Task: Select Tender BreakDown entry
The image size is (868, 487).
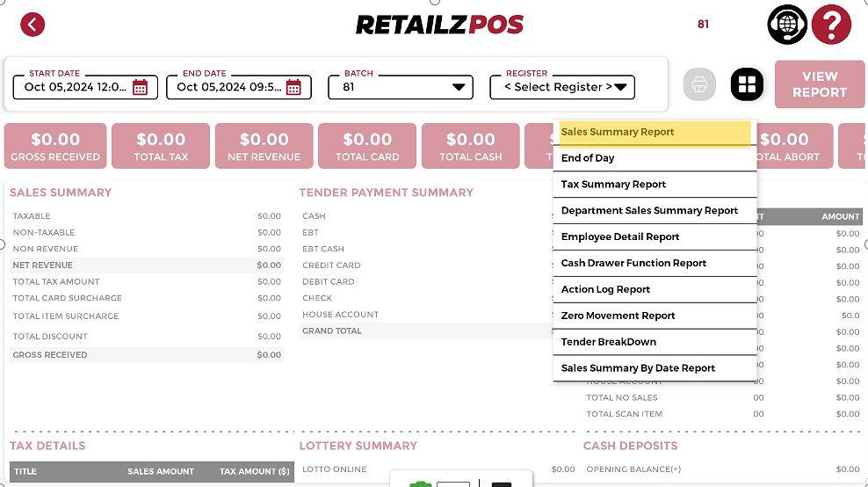Action: pos(655,342)
